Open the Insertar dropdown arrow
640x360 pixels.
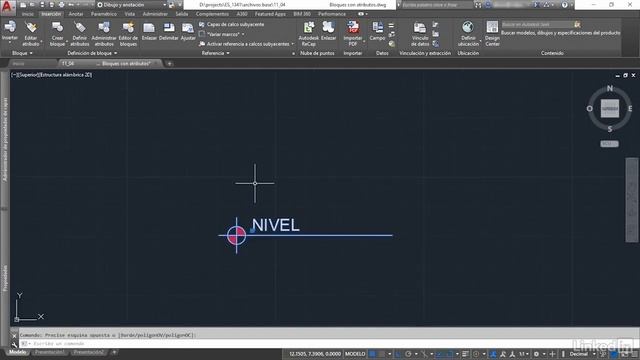pyautogui.click(x=10, y=43)
